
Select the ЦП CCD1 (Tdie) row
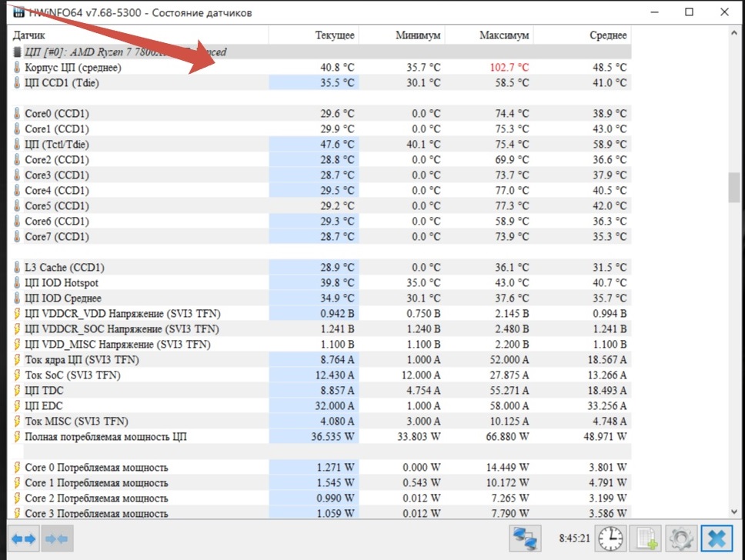pos(321,82)
